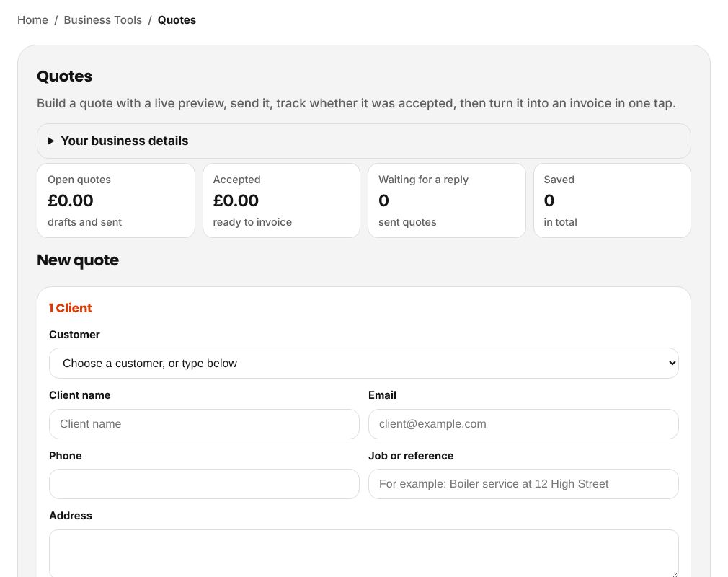Click the Address field label
Image resolution: width=728 pixels, height=577 pixels.
[x=71, y=516]
